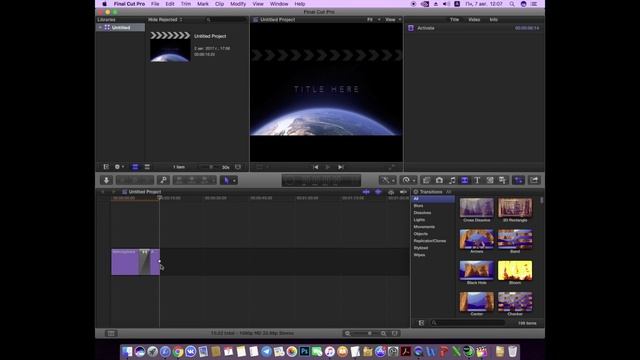Click the transitions browser search field
Screen dimensions: 640x360
[x=469, y=323]
